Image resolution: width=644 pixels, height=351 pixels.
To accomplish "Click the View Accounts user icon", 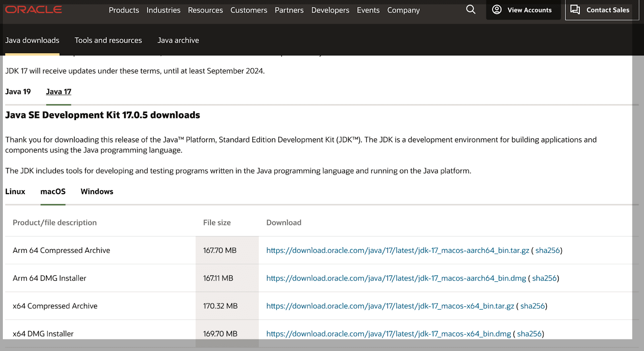I will point(497,9).
